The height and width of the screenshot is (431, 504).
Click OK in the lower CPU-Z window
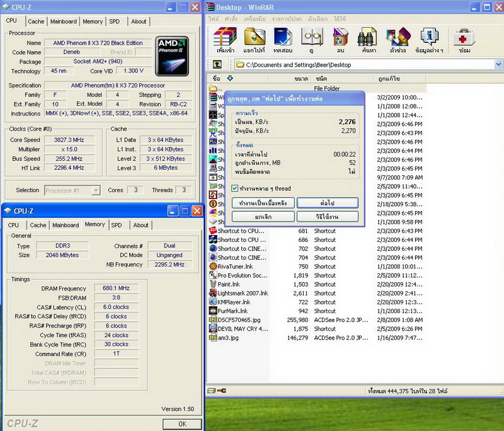[x=182, y=424]
